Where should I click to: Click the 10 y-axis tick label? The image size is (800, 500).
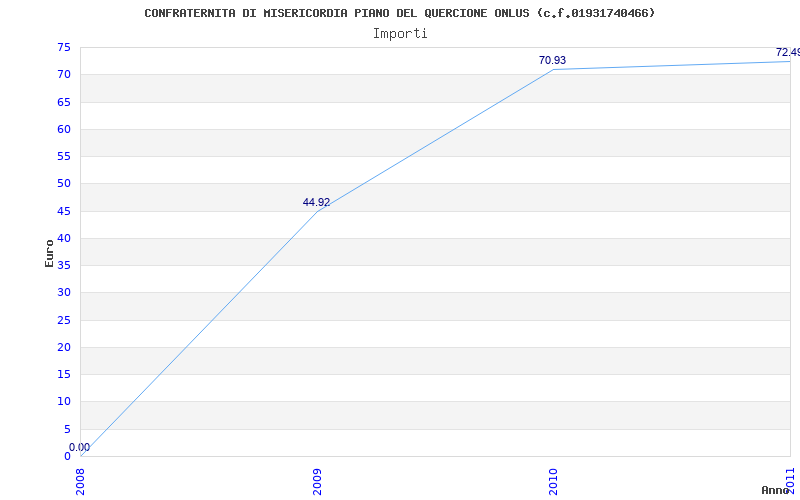click(x=64, y=402)
